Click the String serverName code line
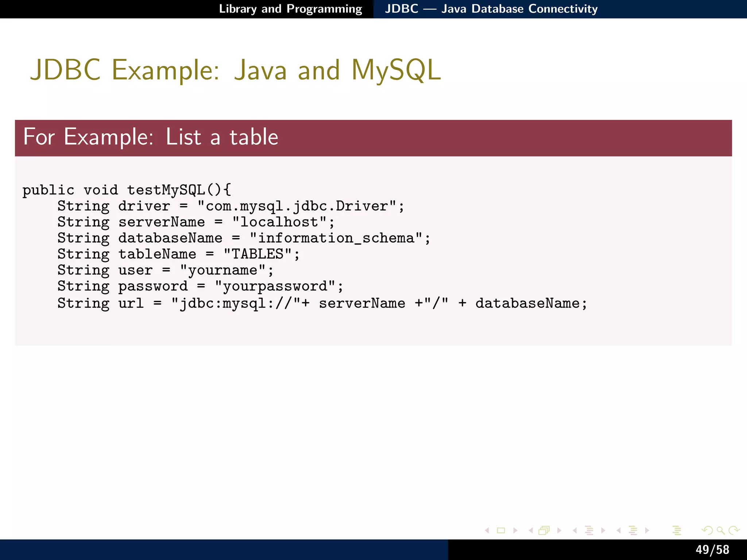 pyautogui.click(x=196, y=222)
